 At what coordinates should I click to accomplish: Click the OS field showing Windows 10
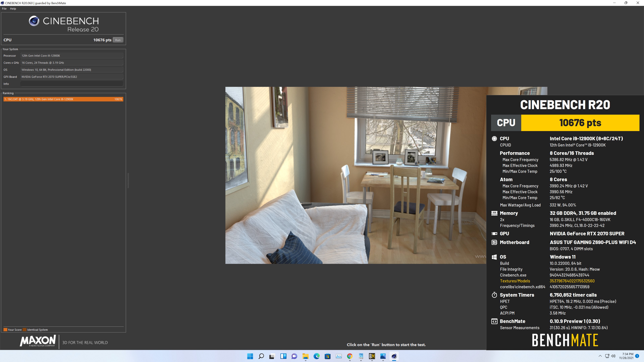[72, 70]
